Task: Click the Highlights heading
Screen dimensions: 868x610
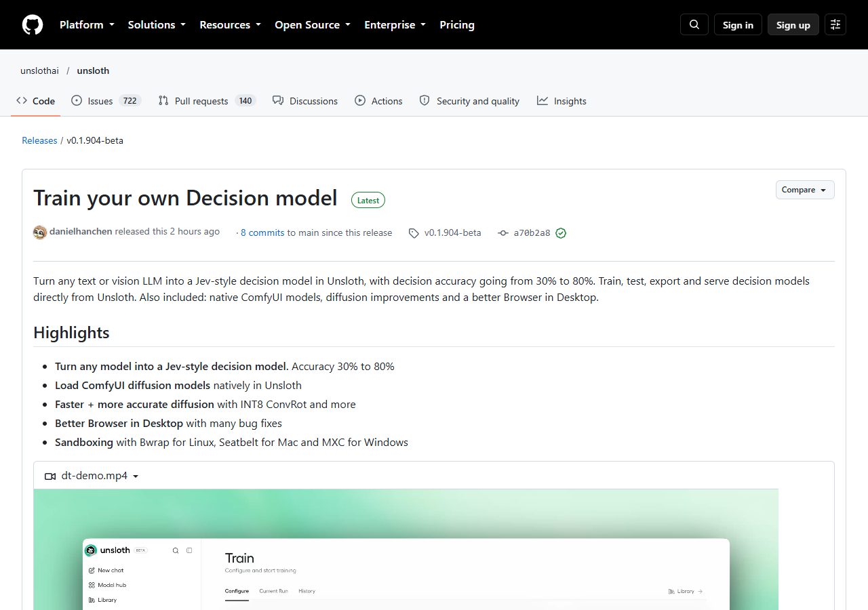Action: coord(71,333)
